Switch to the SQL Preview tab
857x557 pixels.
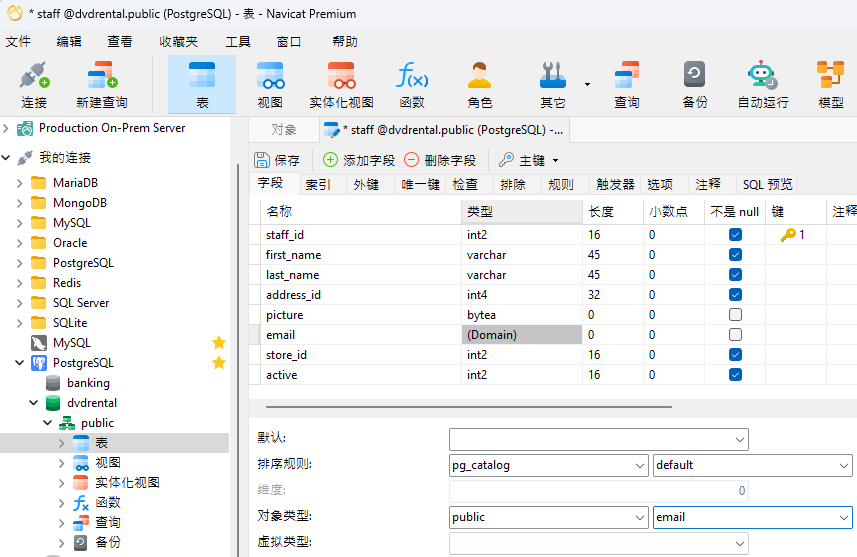(767, 184)
